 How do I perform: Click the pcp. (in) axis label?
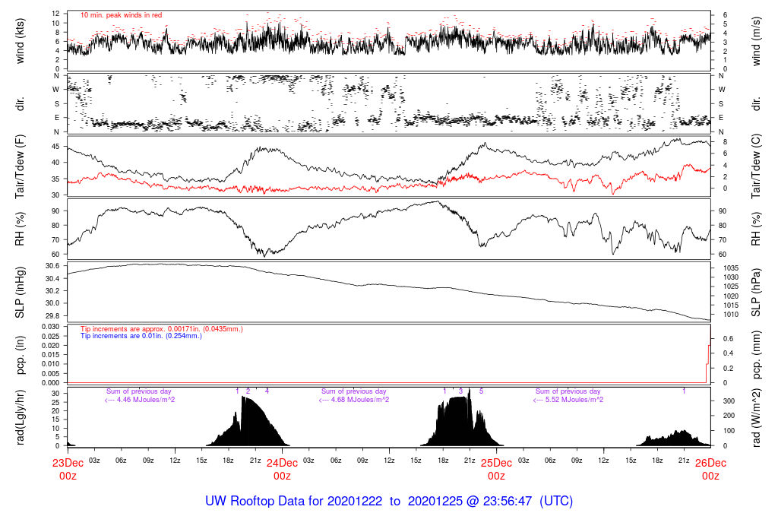pos(20,355)
